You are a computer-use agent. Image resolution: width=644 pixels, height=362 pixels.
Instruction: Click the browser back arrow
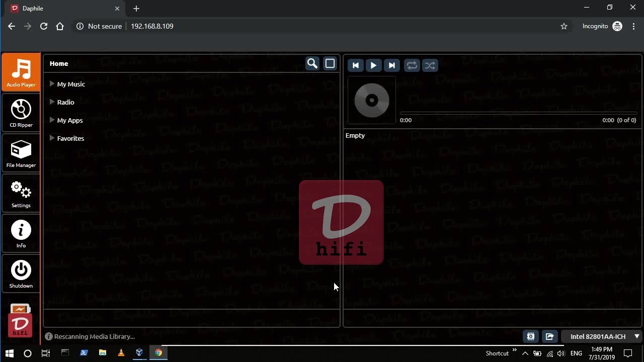click(x=12, y=26)
